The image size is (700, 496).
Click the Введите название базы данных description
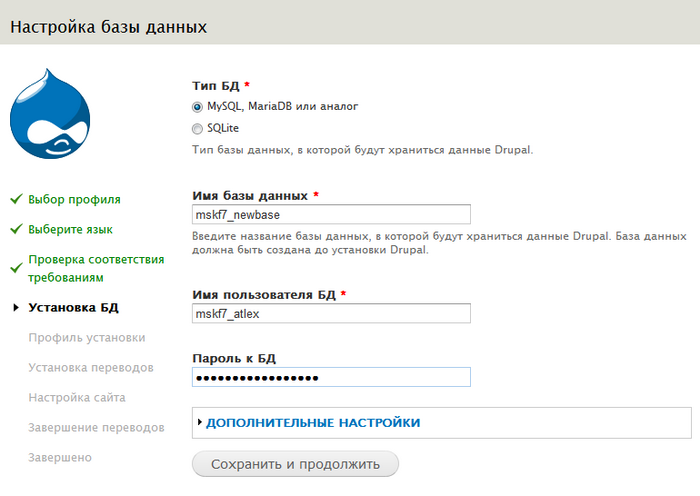pos(439,243)
